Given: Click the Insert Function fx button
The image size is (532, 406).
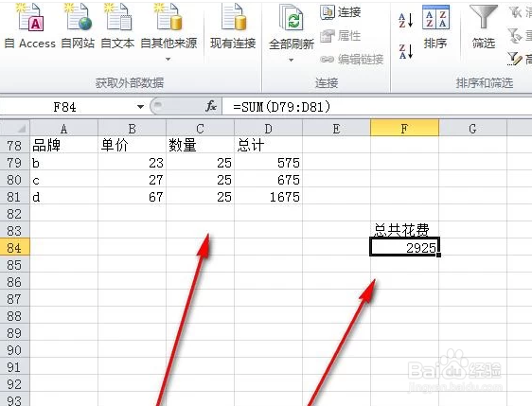Looking at the screenshot, I should [211, 107].
